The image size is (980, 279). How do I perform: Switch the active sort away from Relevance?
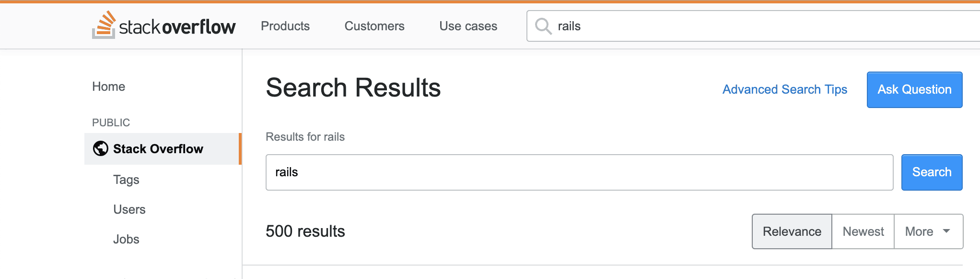click(x=863, y=231)
